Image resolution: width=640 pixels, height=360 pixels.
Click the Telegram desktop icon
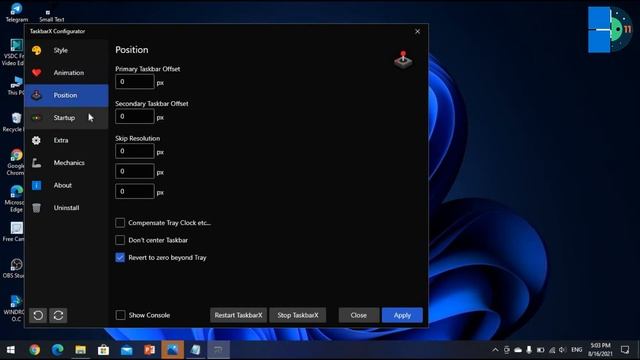16,12
